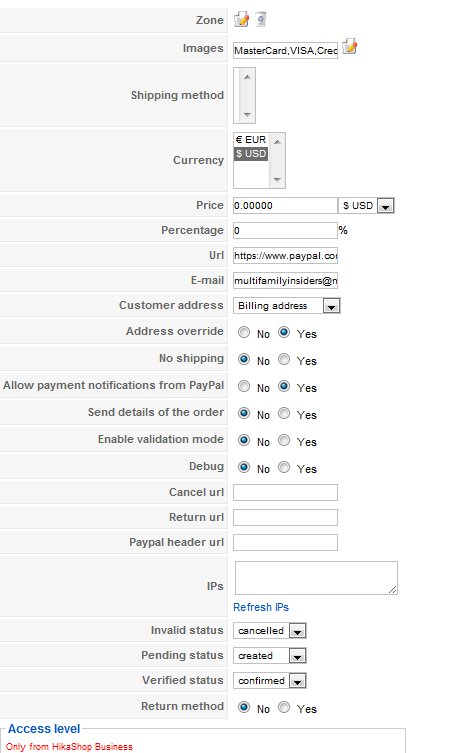Screen dimensions: 453x753
Task: Open the Customer address dropdown
Action: click(x=286, y=306)
